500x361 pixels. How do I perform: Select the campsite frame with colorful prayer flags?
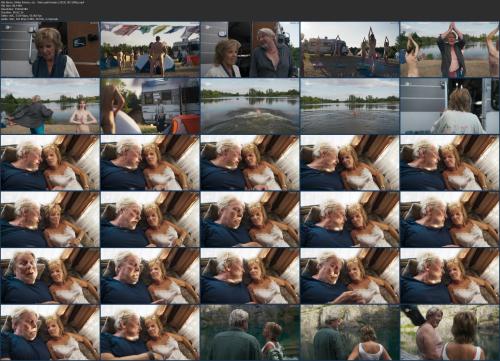150,50
